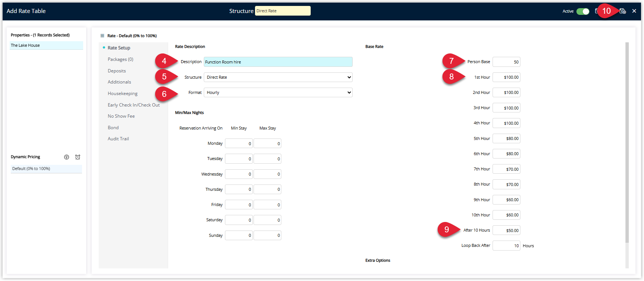Switch to the Housekeeping section
The width and height of the screenshot is (644, 281).
click(122, 94)
